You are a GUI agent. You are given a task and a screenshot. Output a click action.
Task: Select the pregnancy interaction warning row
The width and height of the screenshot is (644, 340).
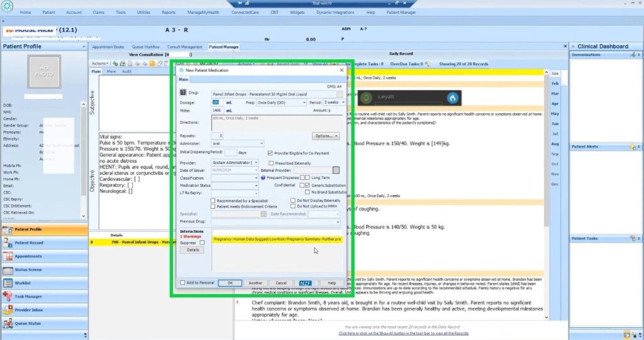click(277, 239)
